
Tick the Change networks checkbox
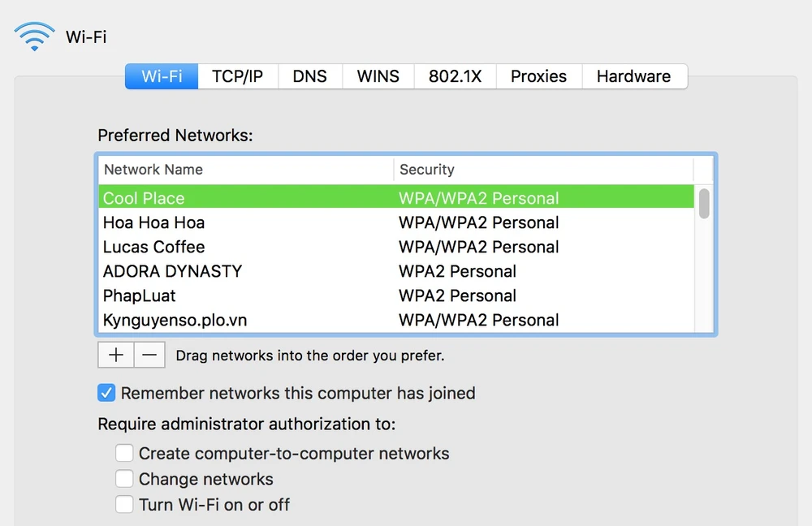click(124, 479)
